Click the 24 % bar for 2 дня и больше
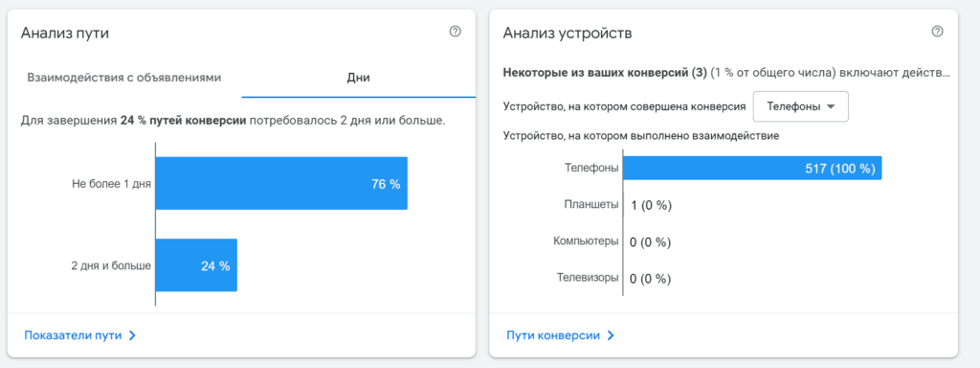The image size is (980, 368). click(x=196, y=265)
